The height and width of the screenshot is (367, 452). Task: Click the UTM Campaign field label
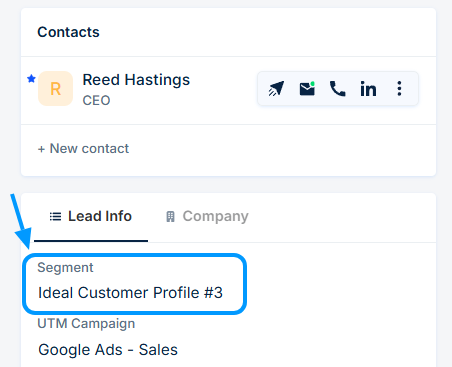(86, 324)
